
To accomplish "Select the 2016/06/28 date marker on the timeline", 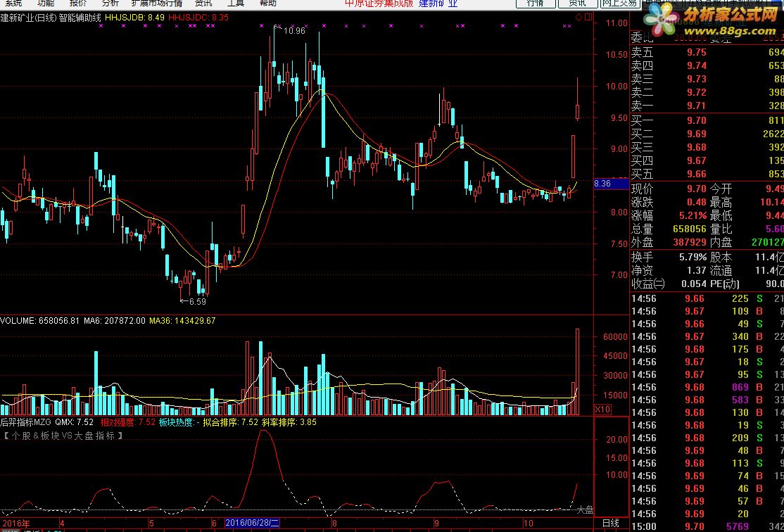I will tap(251, 522).
